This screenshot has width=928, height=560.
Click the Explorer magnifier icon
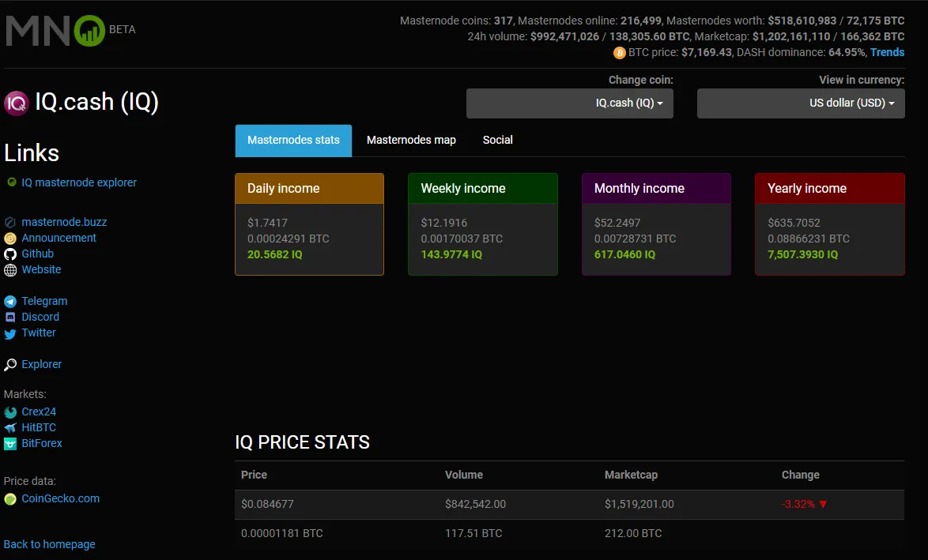(x=10, y=365)
